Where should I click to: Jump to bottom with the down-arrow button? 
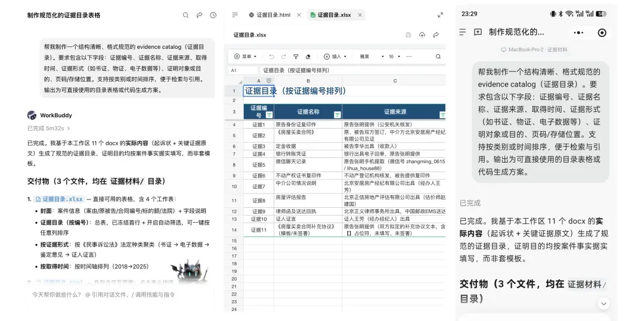pos(603,303)
